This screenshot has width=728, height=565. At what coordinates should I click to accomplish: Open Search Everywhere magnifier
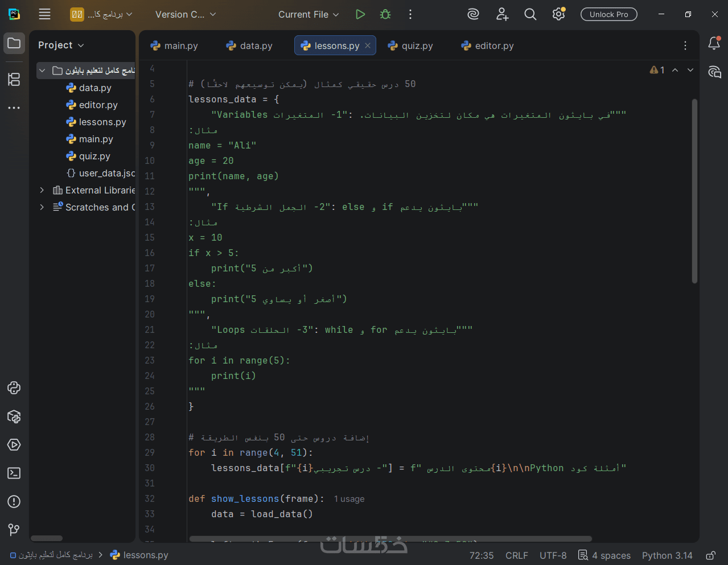pyautogui.click(x=530, y=14)
